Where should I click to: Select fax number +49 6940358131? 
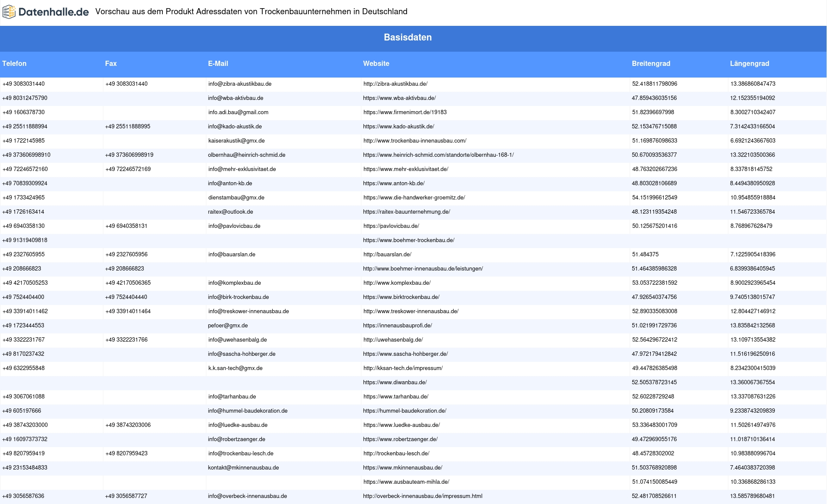(x=126, y=226)
